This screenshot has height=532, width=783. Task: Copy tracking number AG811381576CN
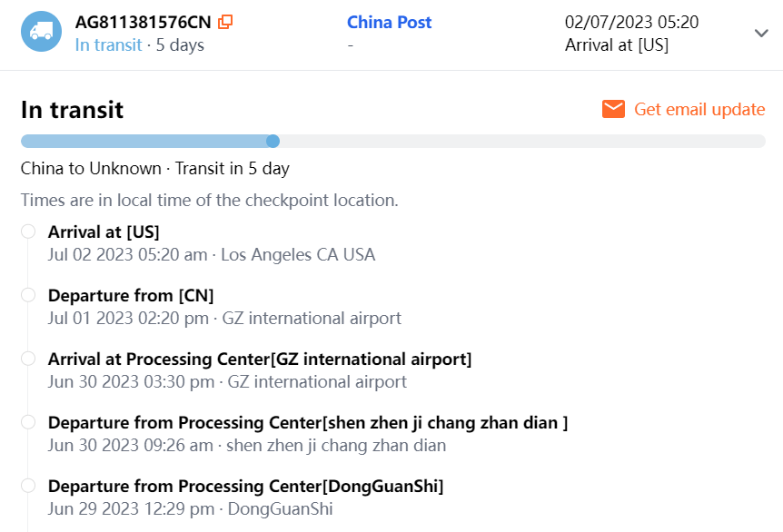(225, 22)
